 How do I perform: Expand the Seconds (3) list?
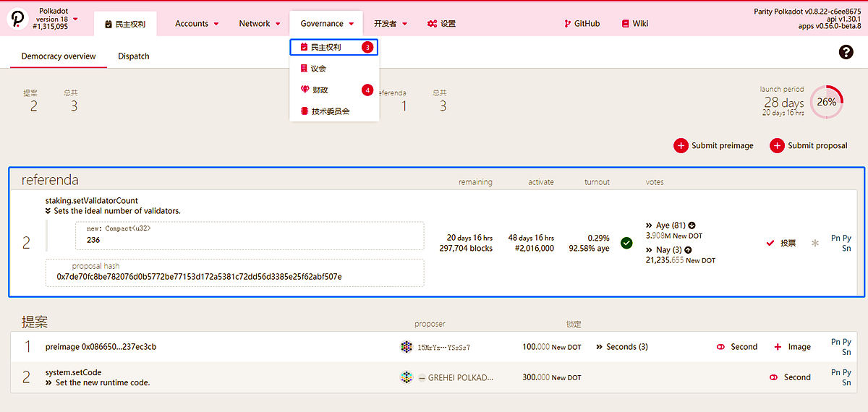[599, 347]
